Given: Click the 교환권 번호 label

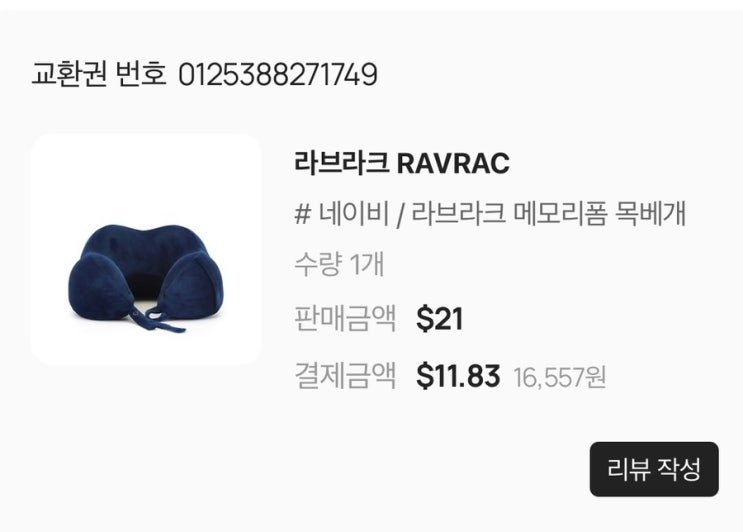Looking at the screenshot, I should pyautogui.click(x=99, y=74).
